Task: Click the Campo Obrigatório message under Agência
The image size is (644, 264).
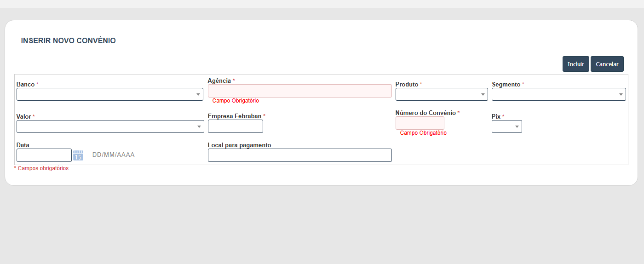Action: [x=236, y=101]
